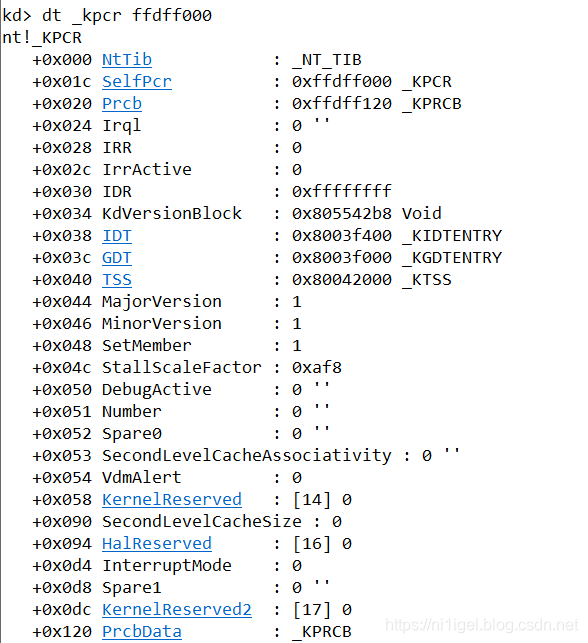Viewport: 588px width, 643px height.
Task: Click the InterruptMode field name
Action: pos(167,565)
